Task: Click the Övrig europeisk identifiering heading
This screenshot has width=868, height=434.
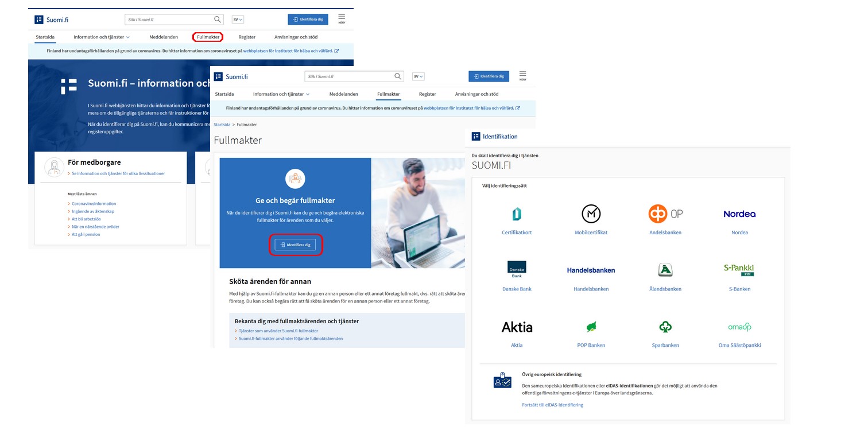Action: (552, 374)
